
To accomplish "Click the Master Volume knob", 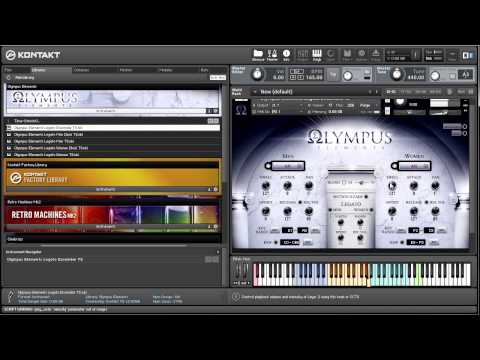I will 257,74.
